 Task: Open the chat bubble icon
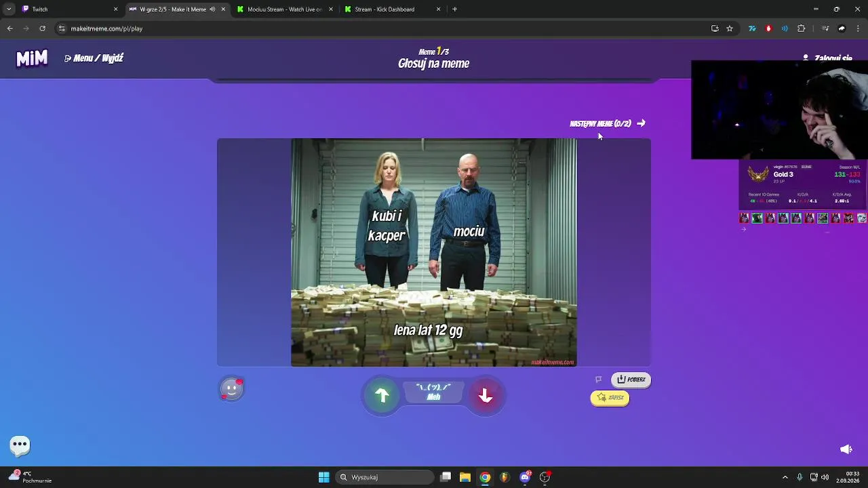20,445
